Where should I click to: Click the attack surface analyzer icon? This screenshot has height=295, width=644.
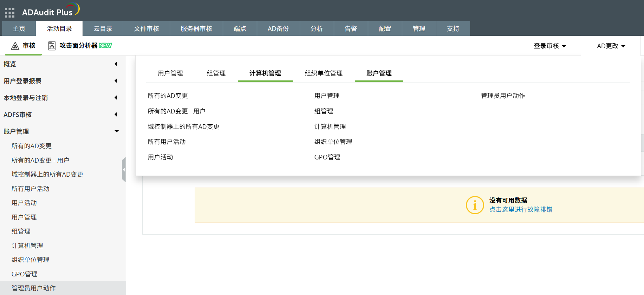pos(52,46)
